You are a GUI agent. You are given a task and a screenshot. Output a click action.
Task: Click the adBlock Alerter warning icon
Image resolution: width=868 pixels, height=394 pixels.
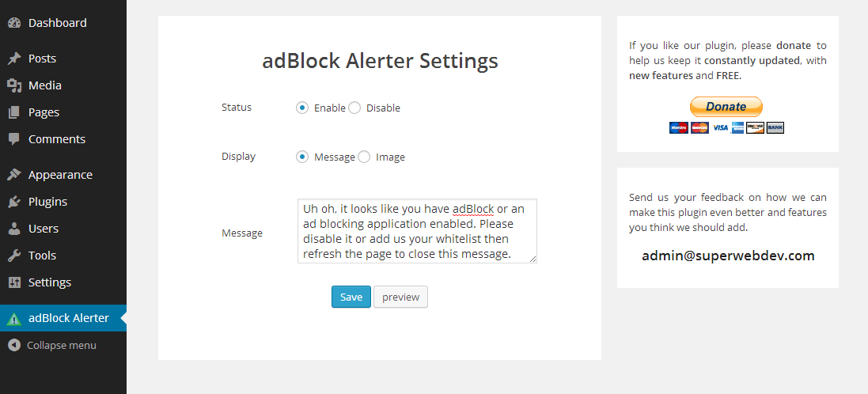(13, 319)
